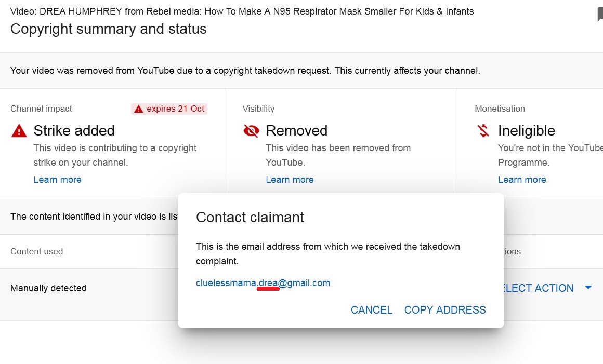Click COPY ADDRESS button
This screenshot has height=364, width=603.
[445, 310]
